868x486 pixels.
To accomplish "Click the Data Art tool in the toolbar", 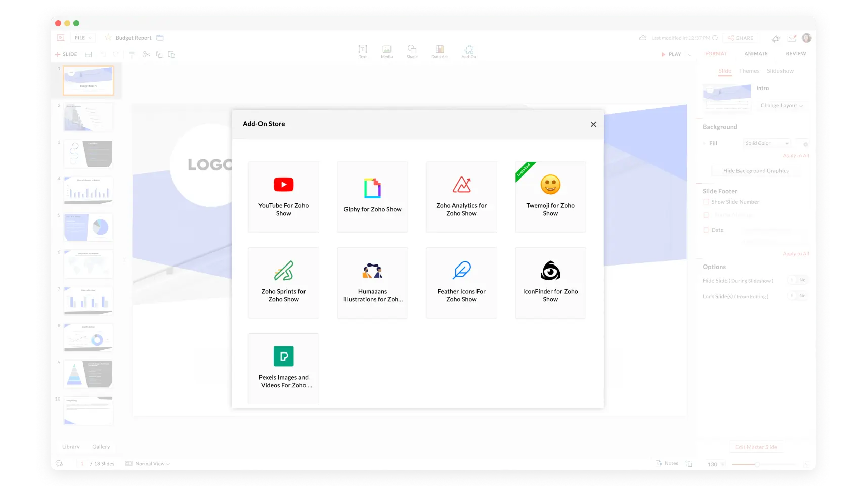I will 440,51.
